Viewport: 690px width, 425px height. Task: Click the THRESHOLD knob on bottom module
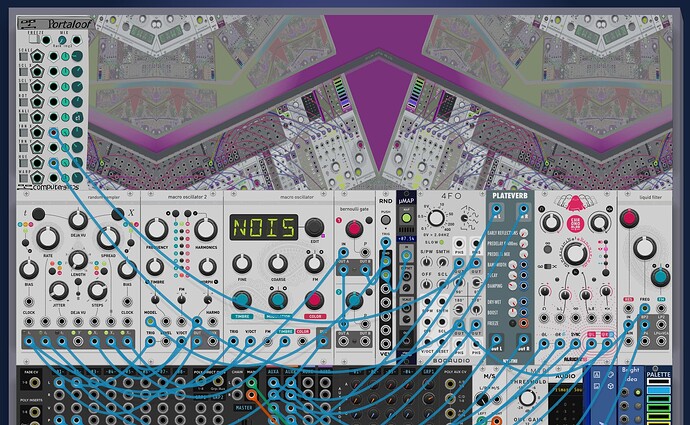click(x=528, y=399)
